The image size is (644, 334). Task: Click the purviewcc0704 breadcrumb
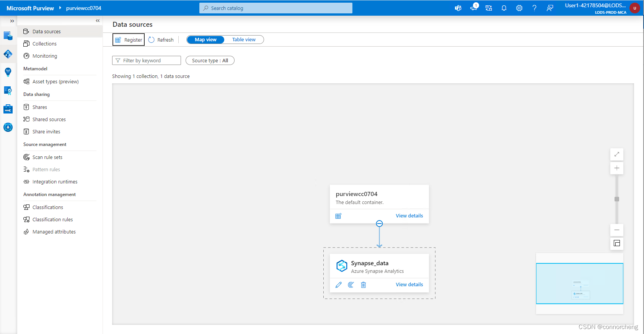pos(84,8)
